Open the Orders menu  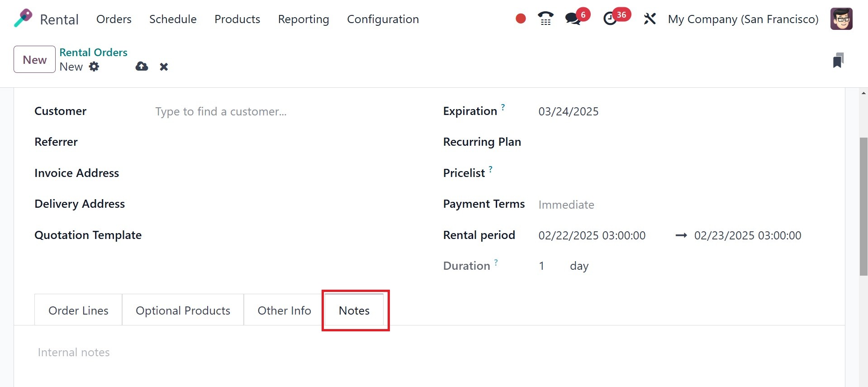(114, 19)
